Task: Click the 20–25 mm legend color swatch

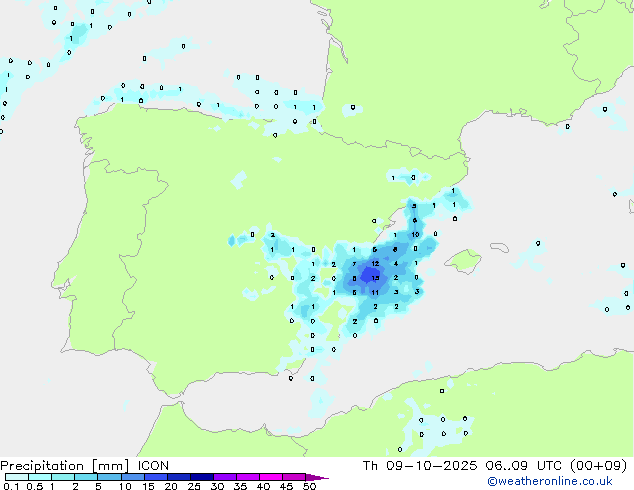Action: click(178, 477)
